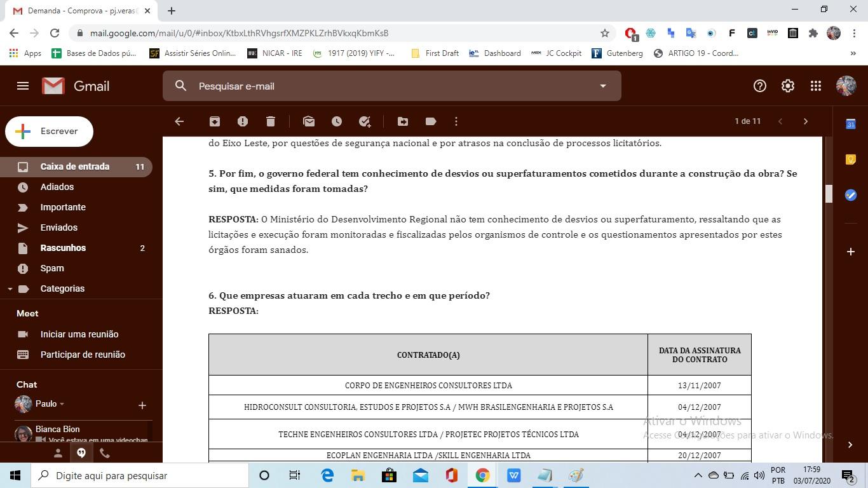The width and height of the screenshot is (868, 488).
Task: Launch Microsoft Edge from taskbar
Action: click(327, 475)
